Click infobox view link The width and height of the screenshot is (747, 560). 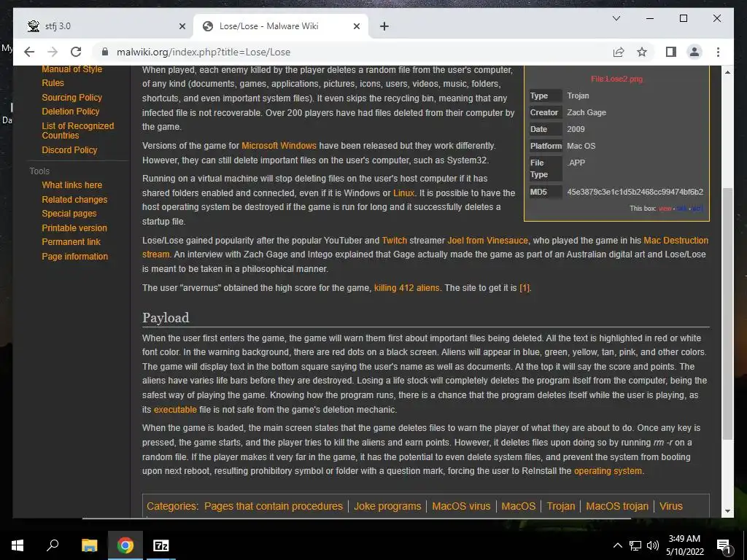(x=665, y=209)
